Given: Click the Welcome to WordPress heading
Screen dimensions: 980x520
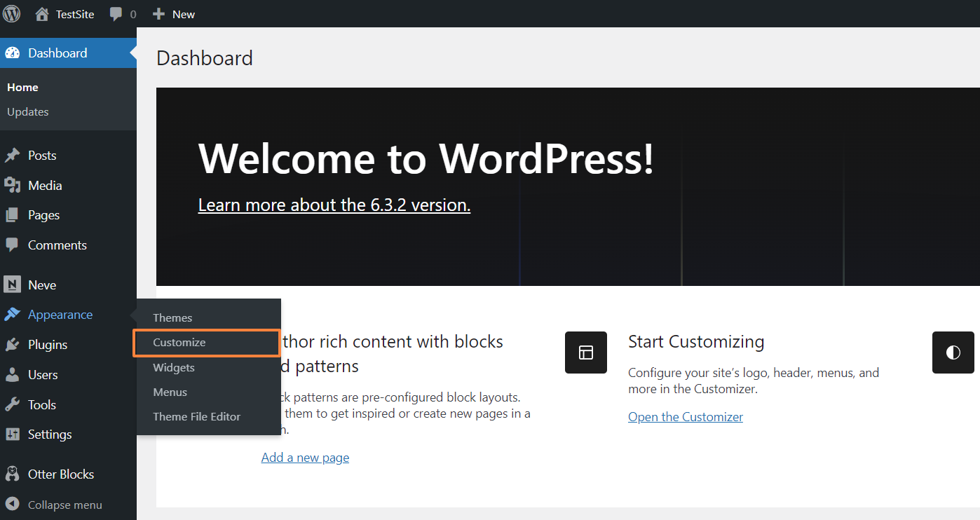Looking at the screenshot, I should pos(426,158).
